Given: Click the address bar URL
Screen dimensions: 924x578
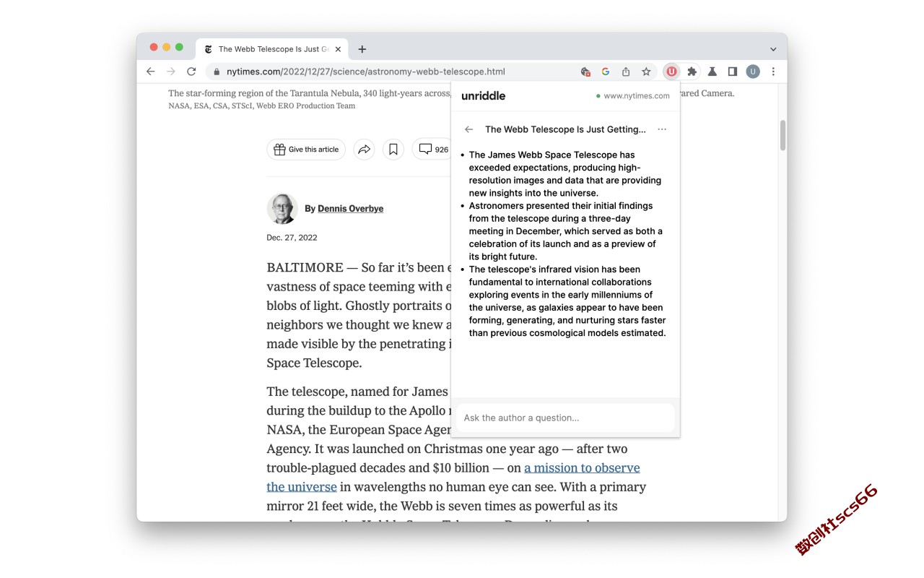Looking at the screenshot, I should (x=366, y=72).
